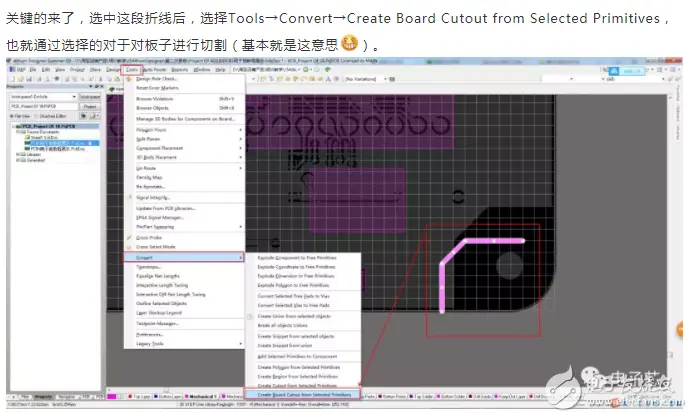Open the Workspace combo box dropdown

[74, 97]
